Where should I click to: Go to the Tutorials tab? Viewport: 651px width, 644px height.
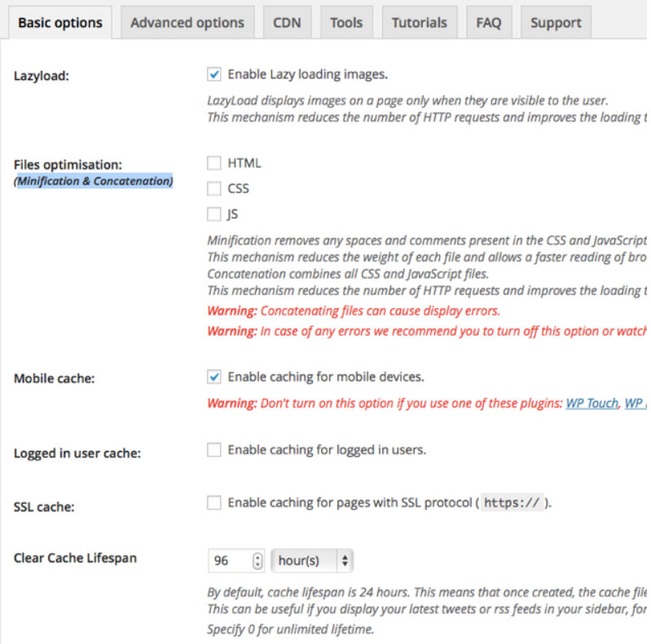[419, 23]
